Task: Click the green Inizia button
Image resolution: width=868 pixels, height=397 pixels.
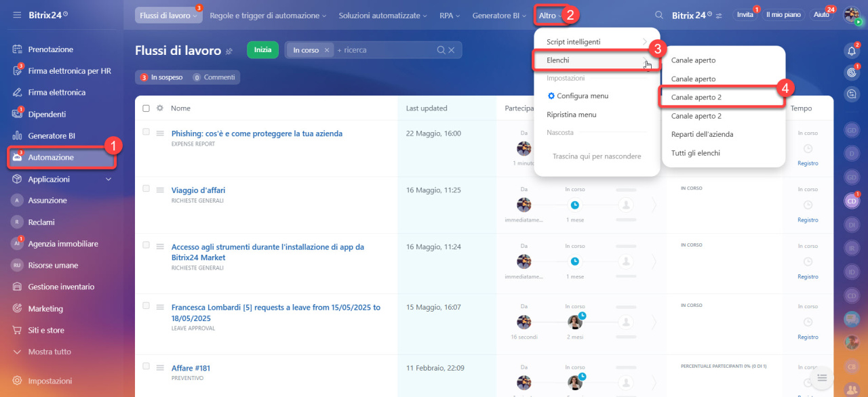Action: [x=263, y=49]
